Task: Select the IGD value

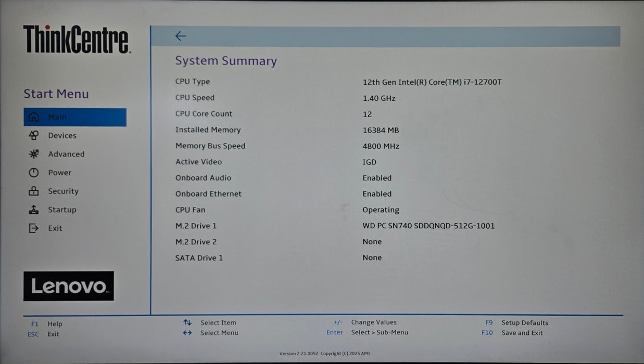Action: (369, 162)
